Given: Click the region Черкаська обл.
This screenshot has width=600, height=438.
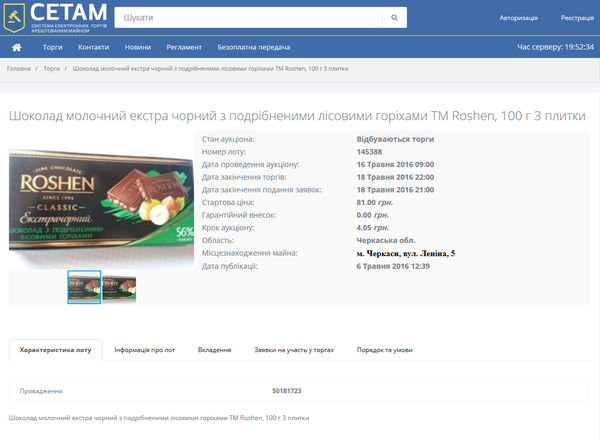Looking at the screenshot, I should point(386,240).
